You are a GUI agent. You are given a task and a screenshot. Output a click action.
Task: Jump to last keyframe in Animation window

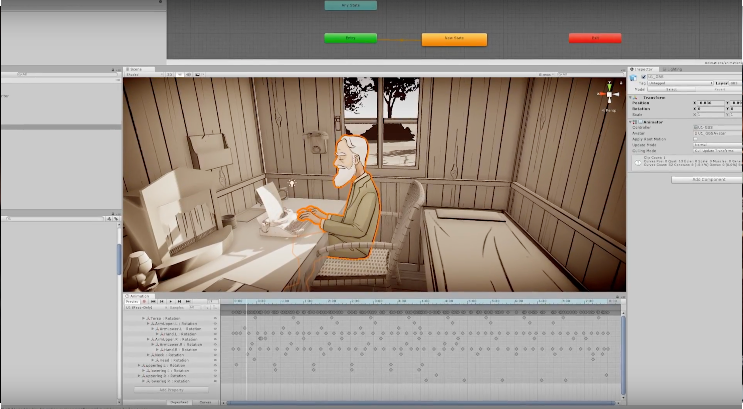[188, 301]
